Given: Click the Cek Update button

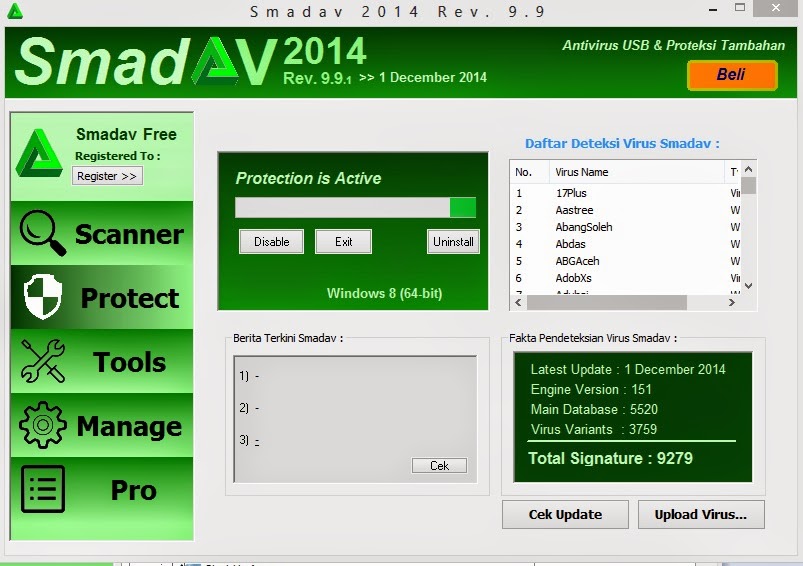Looking at the screenshot, I should pos(565,514).
